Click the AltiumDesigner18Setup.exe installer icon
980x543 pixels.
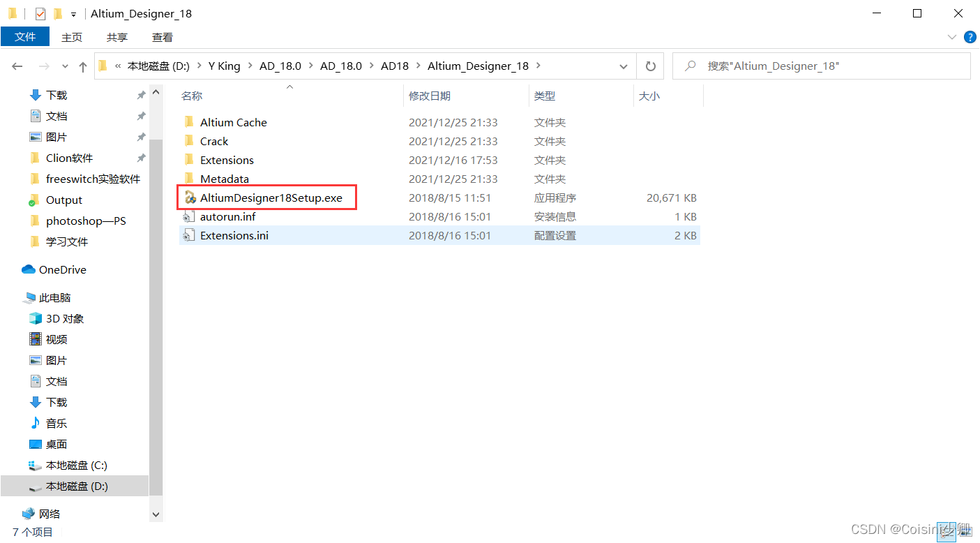pos(190,198)
